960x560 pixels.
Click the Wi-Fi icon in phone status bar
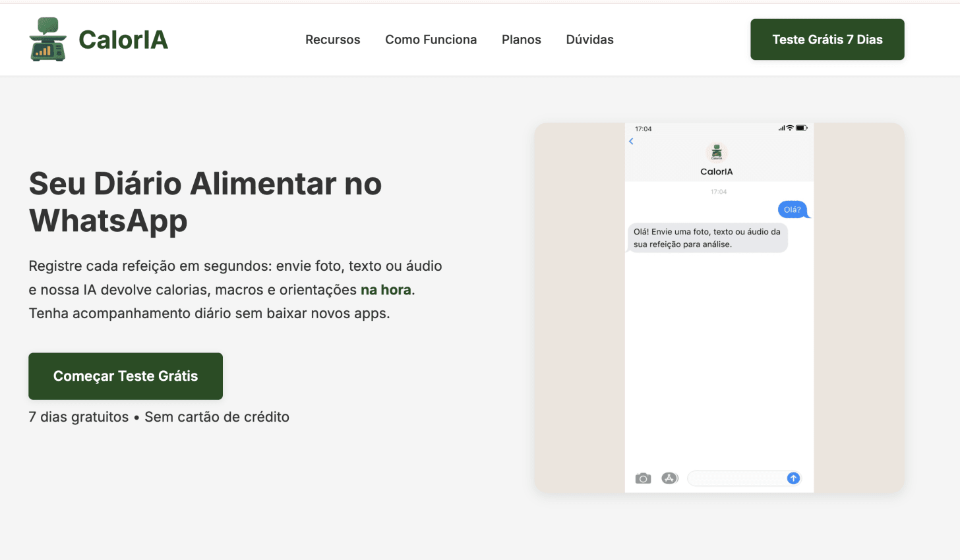[790, 128]
